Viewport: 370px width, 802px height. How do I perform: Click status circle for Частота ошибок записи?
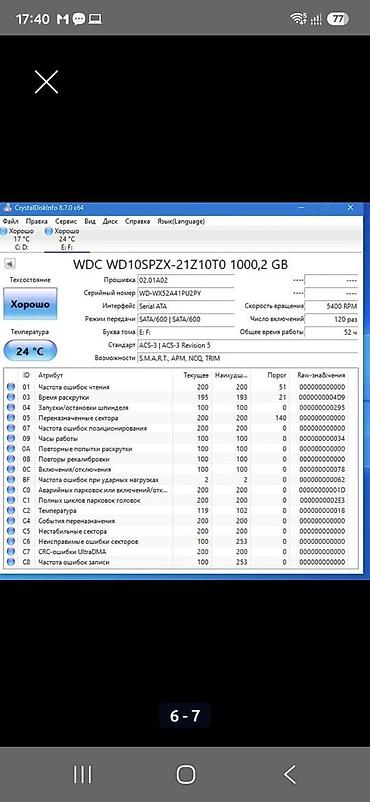pos(11,562)
